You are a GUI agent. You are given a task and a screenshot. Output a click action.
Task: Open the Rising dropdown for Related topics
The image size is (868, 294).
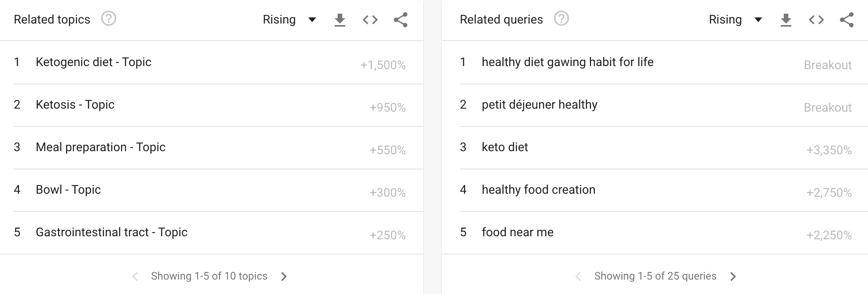(288, 20)
